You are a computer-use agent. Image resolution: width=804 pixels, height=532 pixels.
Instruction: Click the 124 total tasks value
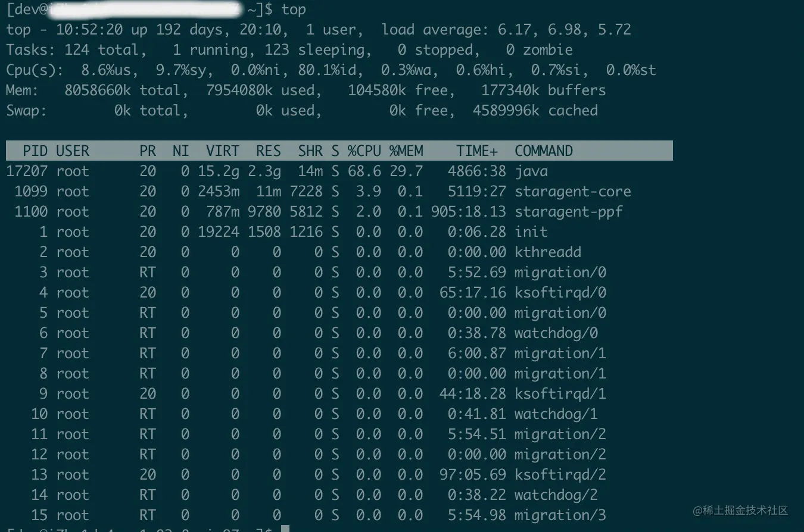[77, 50]
